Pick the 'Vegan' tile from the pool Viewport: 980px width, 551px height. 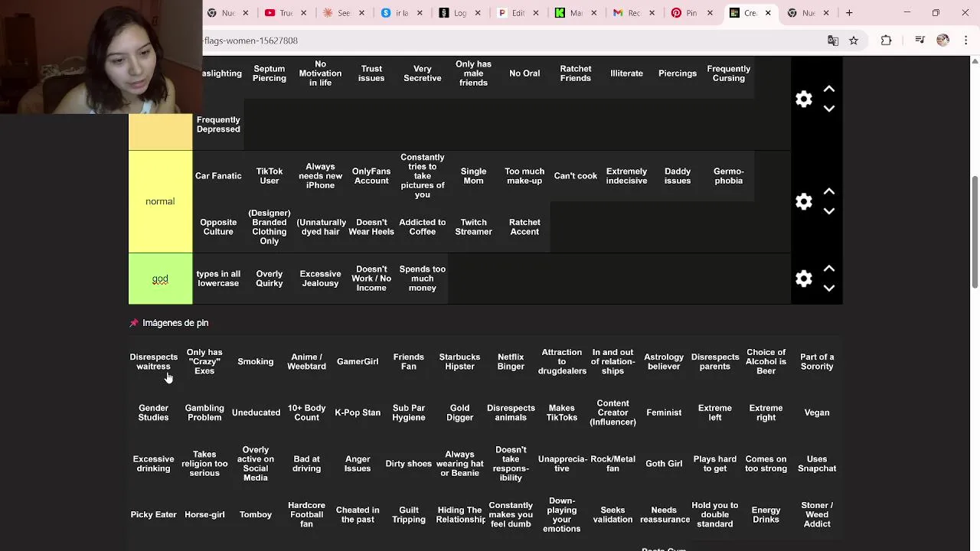[x=817, y=412]
